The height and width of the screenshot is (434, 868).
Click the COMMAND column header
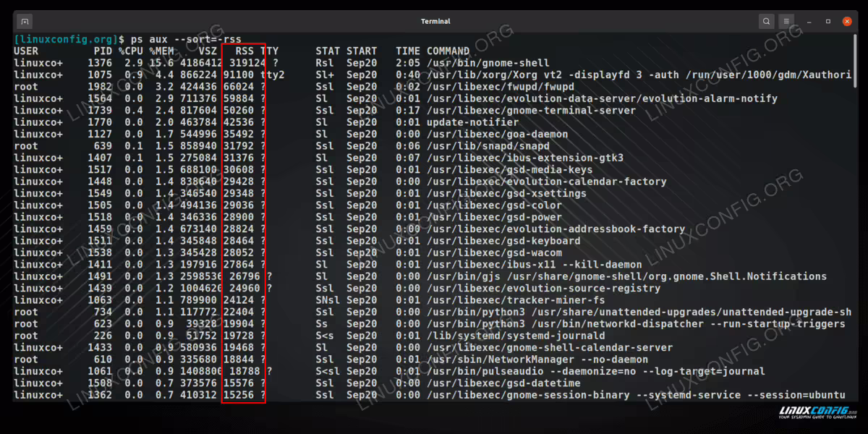448,51
